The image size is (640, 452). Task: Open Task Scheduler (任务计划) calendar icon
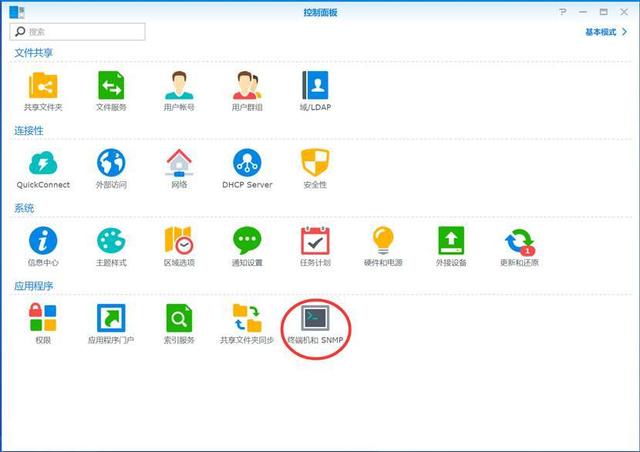click(x=315, y=240)
